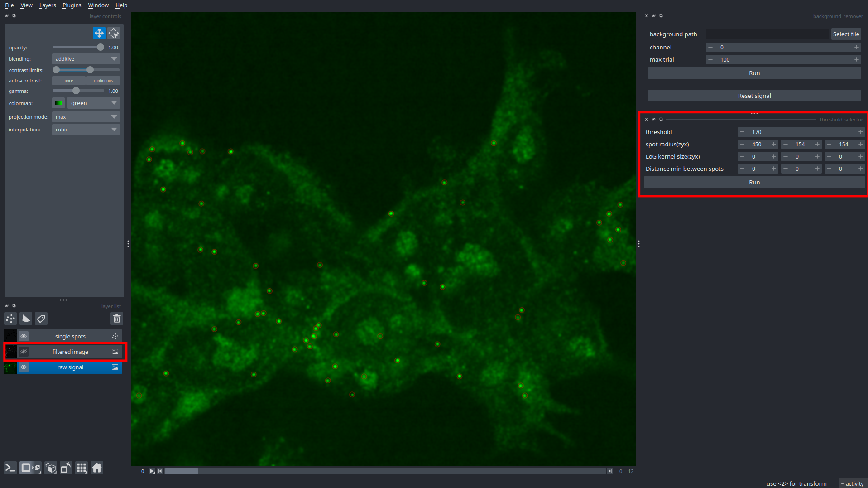
Task: Adjust the opacity slider handle
Action: tap(100, 47)
